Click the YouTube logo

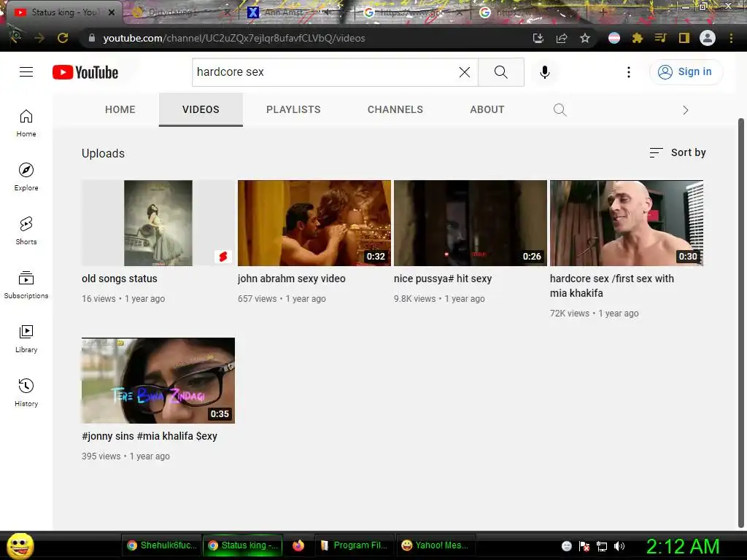pyautogui.click(x=85, y=72)
